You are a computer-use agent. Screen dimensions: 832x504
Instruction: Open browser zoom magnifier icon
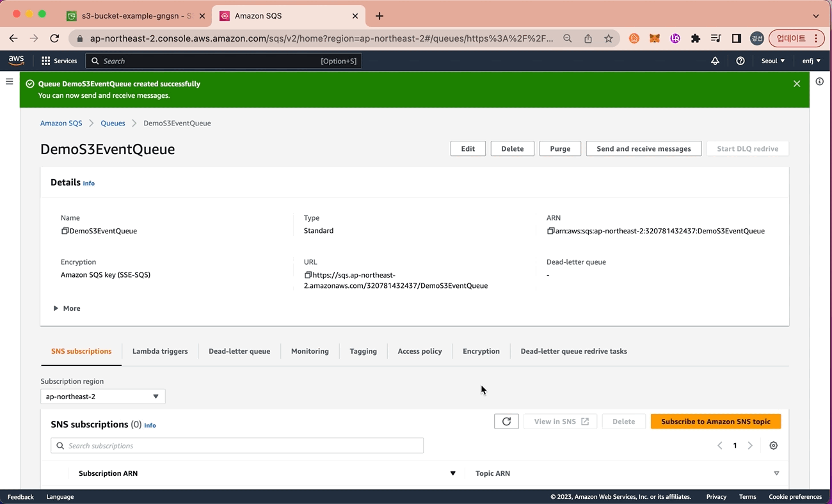(x=568, y=38)
